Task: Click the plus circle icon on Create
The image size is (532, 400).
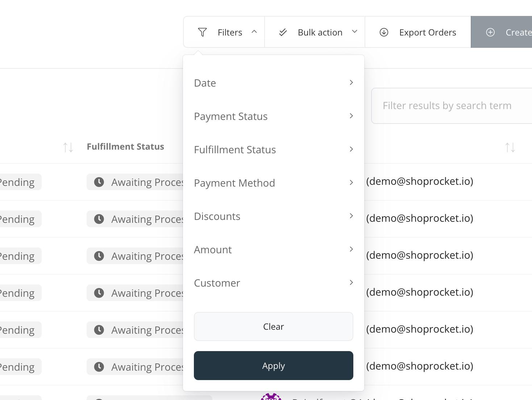Action: coord(490,32)
